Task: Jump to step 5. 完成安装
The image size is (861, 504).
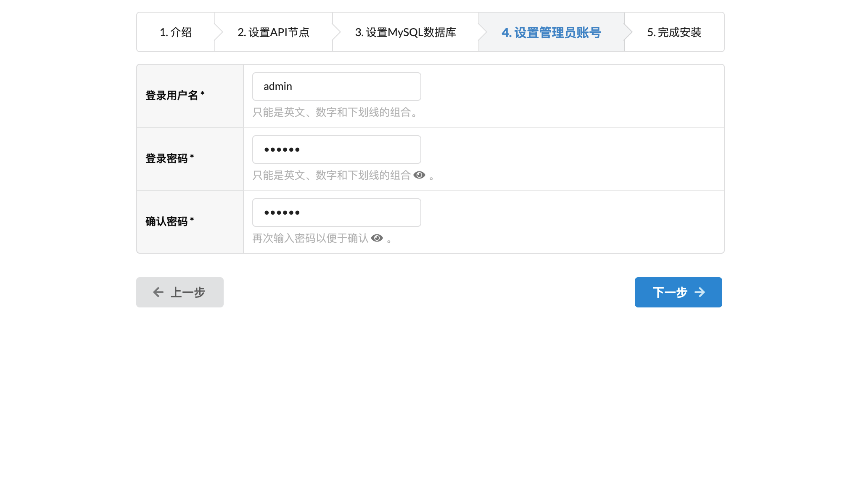Action: point(674,32)
